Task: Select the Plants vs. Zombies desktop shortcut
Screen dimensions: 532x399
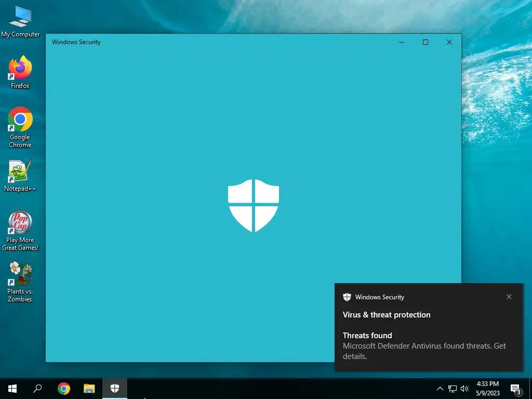Action: pyautogui.click(x=20, y=282)
